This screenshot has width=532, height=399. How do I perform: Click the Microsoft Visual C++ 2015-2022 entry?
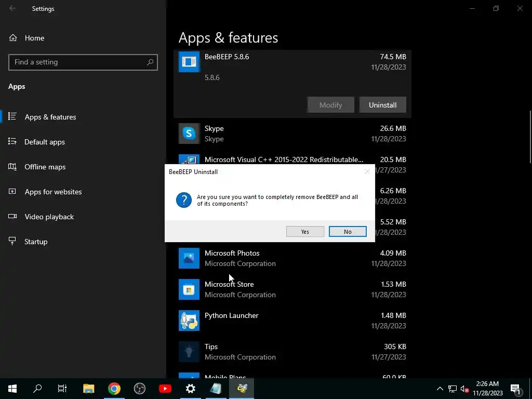click(x=284, y=159)
